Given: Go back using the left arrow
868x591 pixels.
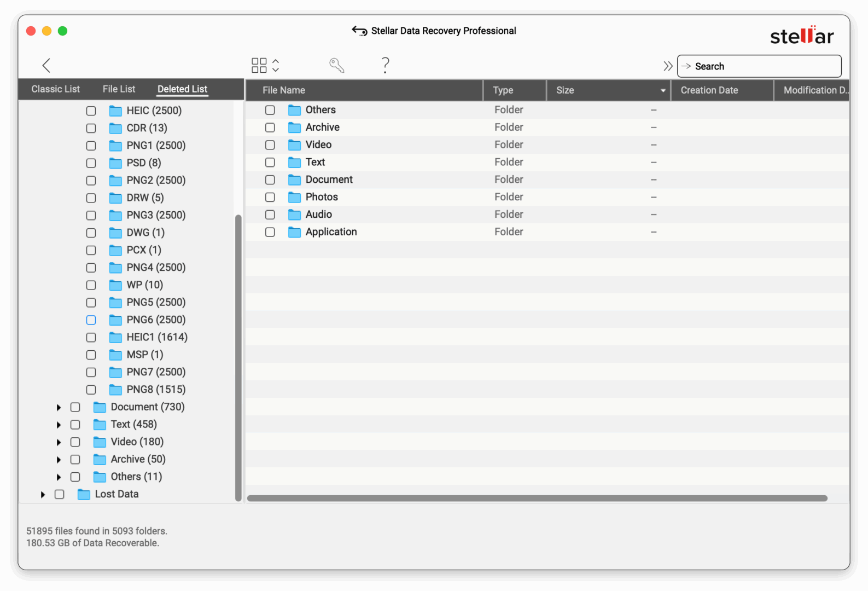Looking at the screenshot, I should tap(46, 66).
